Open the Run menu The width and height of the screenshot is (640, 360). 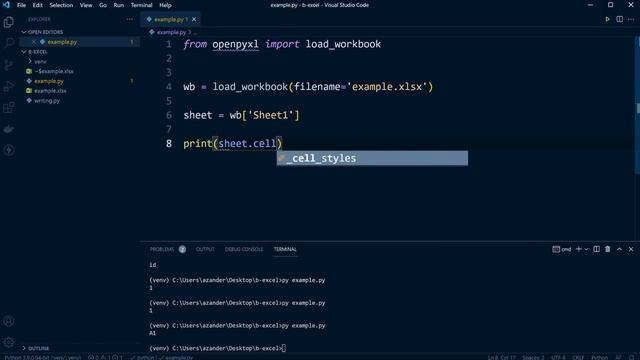[119, 5]
